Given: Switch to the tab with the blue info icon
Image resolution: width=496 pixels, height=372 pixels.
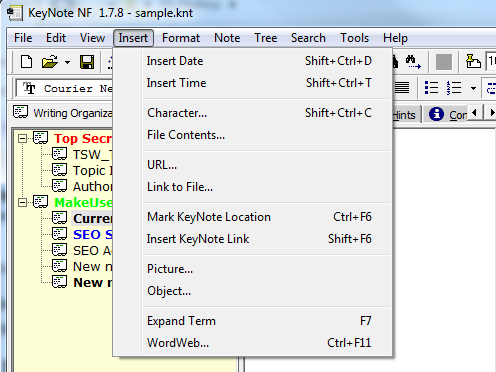Looking at the screenshot, I should 447,115.
